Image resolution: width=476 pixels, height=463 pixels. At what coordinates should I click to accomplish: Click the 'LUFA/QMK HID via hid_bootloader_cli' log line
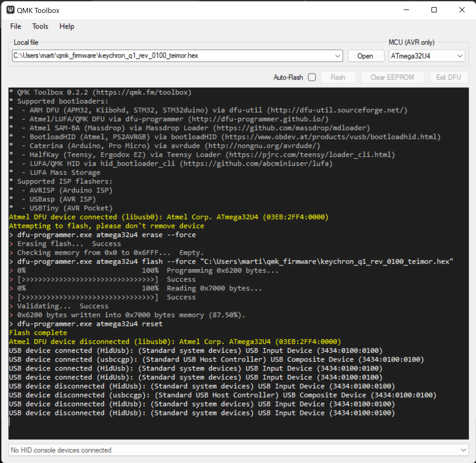pyautogui.click(x=171, y=164)
